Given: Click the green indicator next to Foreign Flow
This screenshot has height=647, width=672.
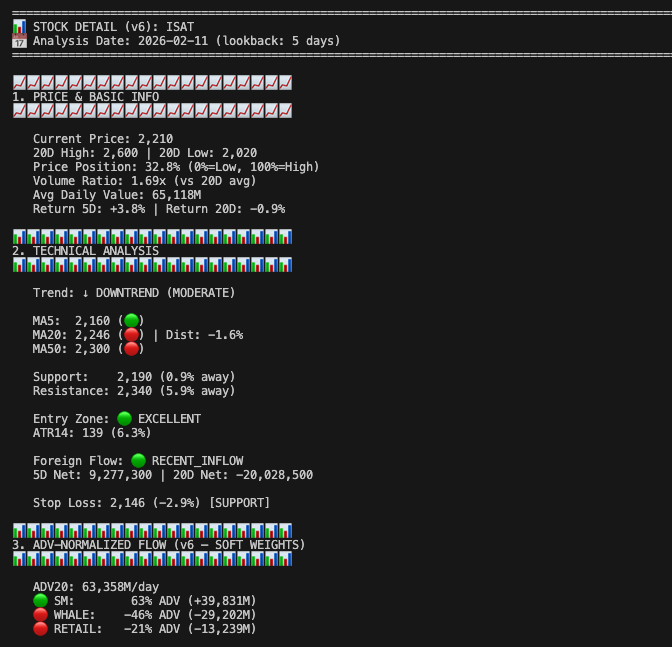Looking at the screenshot, I should click(138, 461).
